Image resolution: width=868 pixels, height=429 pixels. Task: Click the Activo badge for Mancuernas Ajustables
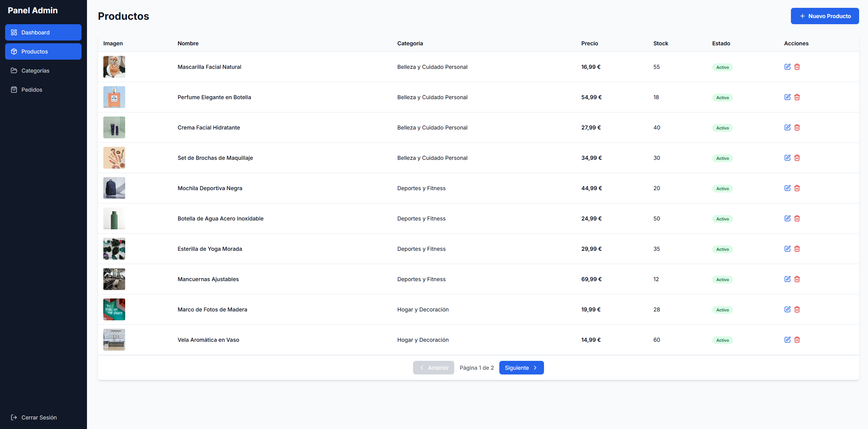722,280
